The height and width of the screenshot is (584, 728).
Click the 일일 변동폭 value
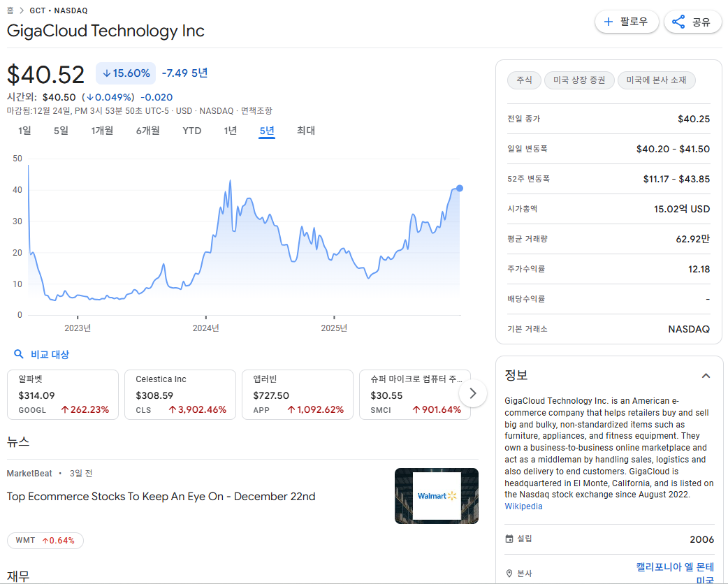pos(673,149)
